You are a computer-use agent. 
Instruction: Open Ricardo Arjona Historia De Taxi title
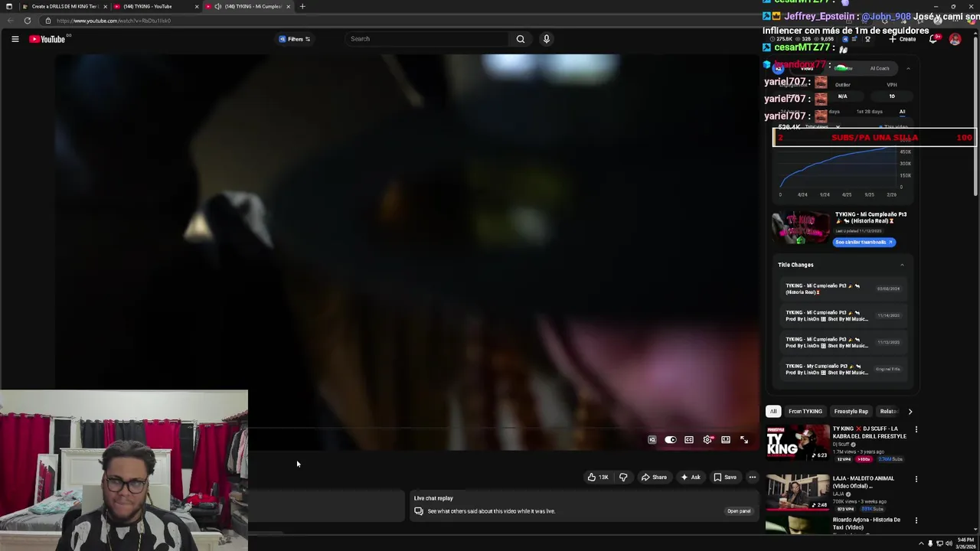point(867,523)
